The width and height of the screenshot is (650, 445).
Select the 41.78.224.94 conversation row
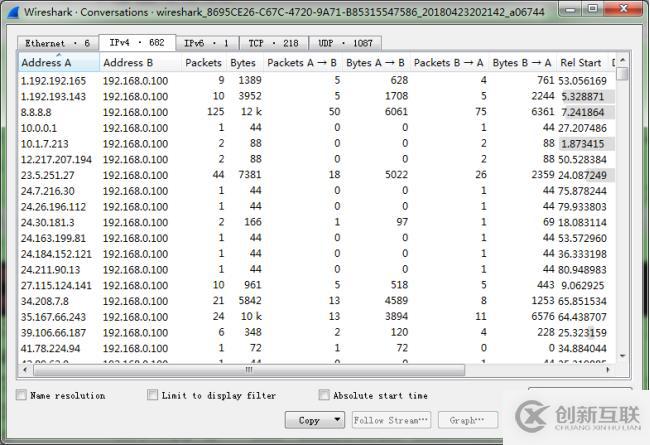pos(317,348)
